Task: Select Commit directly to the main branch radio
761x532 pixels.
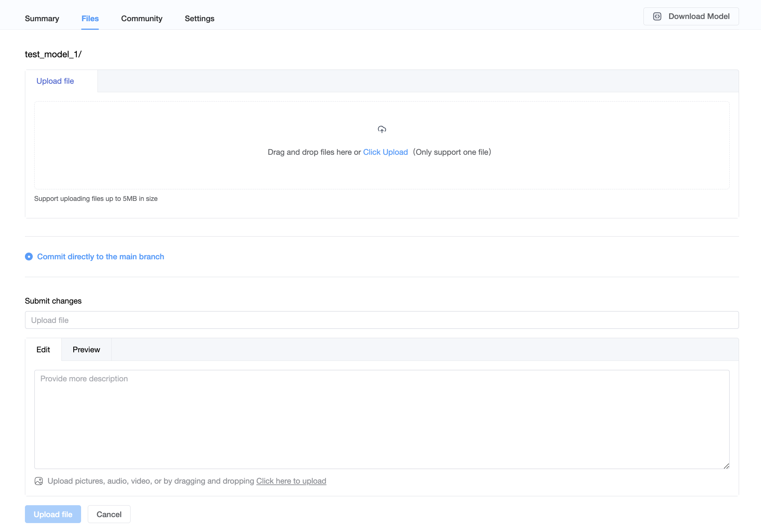Action: [29, 257]
